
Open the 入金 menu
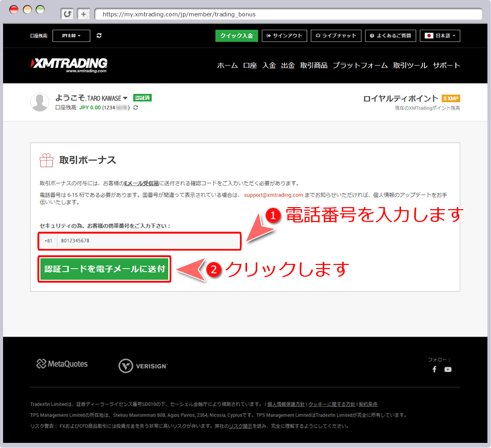[x=269, y=65]
